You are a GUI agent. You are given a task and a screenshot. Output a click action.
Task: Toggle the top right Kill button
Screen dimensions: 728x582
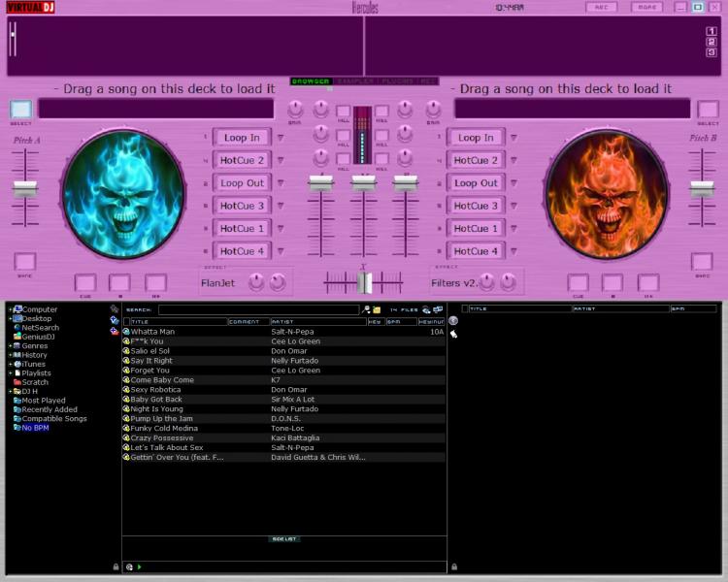(x=381, y=111)
